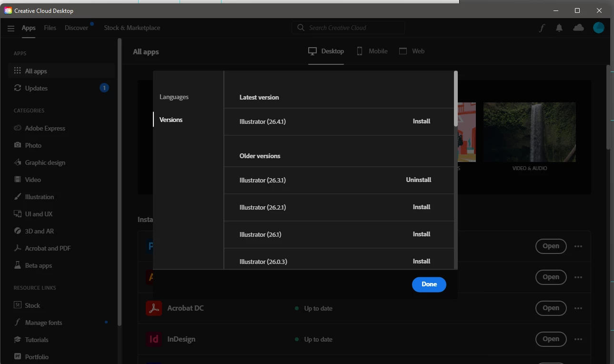Click in Search Creative Cloud field
614x364 pixels.
[348, 28]
